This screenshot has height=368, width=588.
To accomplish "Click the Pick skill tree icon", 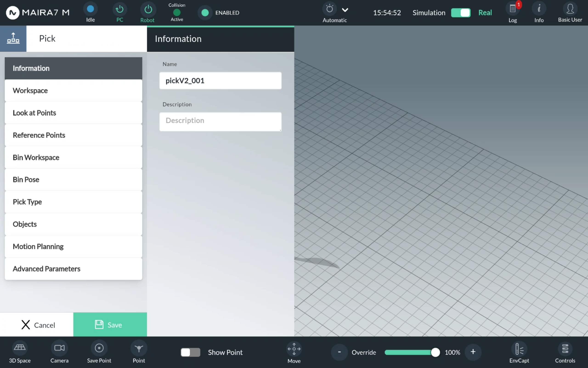I will coord(13,38).
